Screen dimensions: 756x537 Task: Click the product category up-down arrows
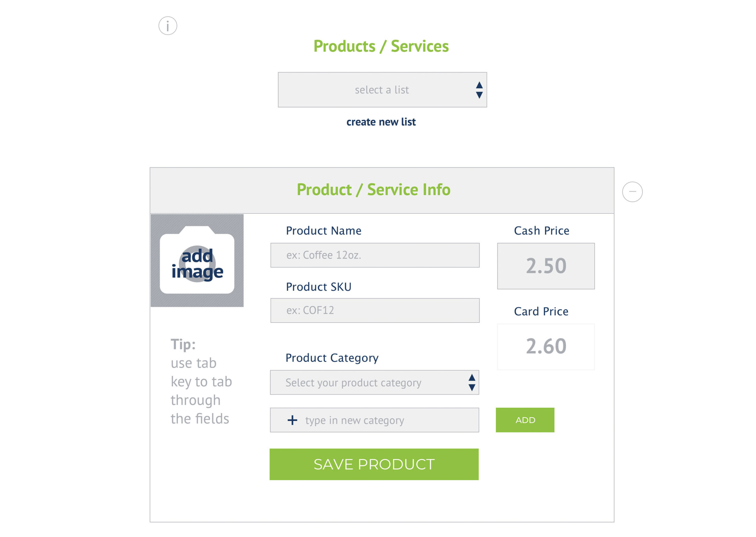click(x=472, y=383)
